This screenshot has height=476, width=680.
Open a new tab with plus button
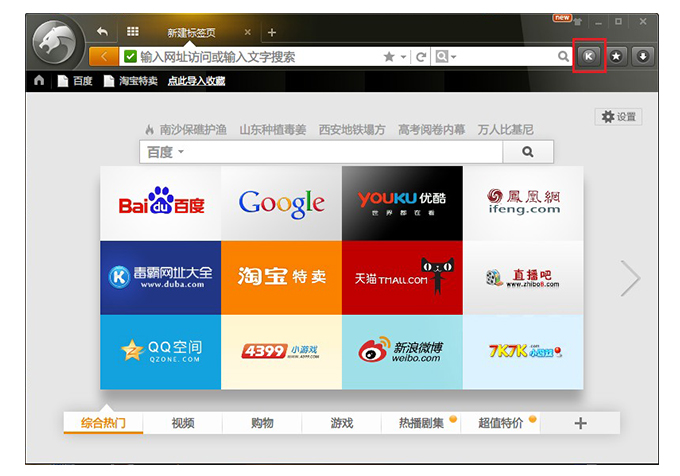[x=271, y=33]
